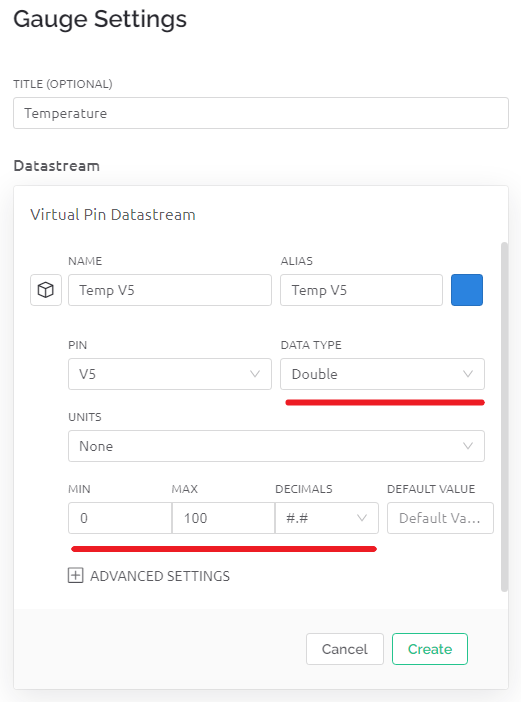Click the Max value field showing 100
Image resolution: width=521 pixels, height=702 pixels.
pos(223,518)
